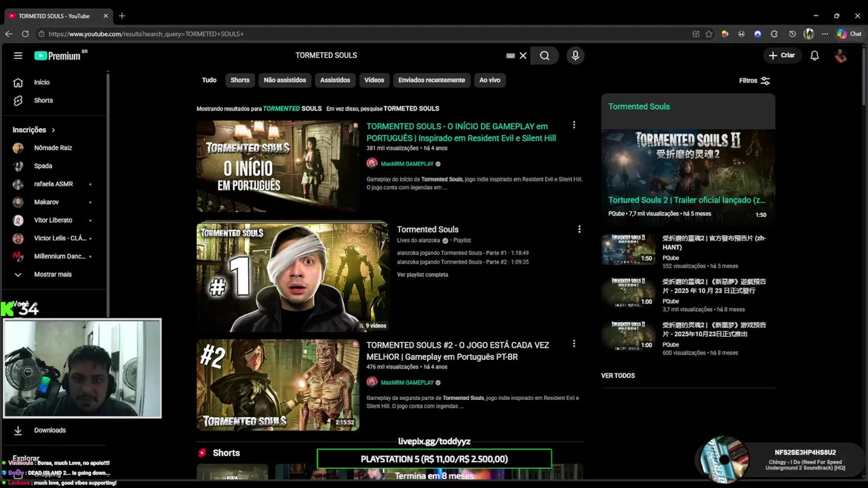Select the Vídeos filter chip
The width and height of the screenshot is (868, 488).
pos(374,80)
